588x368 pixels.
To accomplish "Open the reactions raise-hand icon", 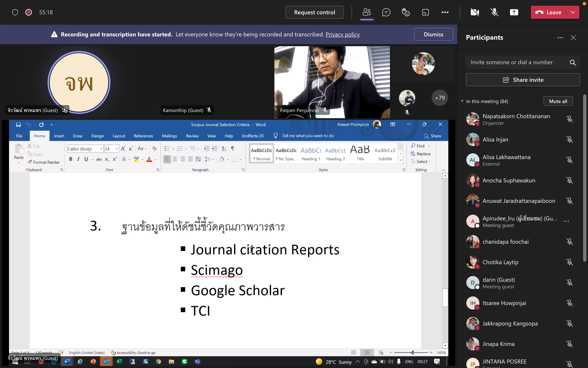I will 406,12.
